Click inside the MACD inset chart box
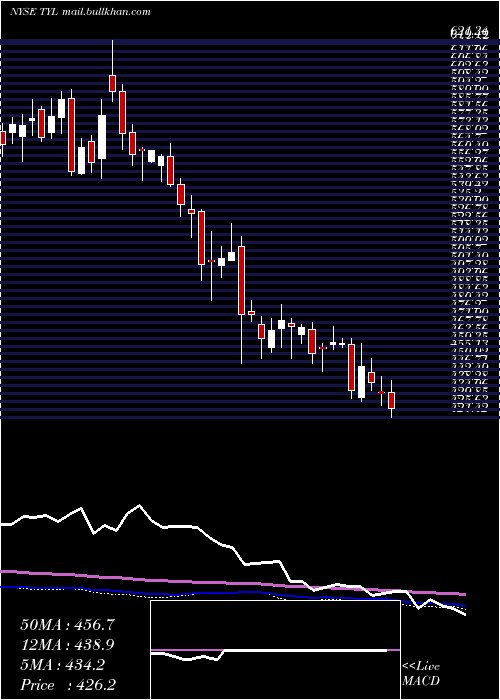This screenshot has height=700, width=500. pos(275,650)
